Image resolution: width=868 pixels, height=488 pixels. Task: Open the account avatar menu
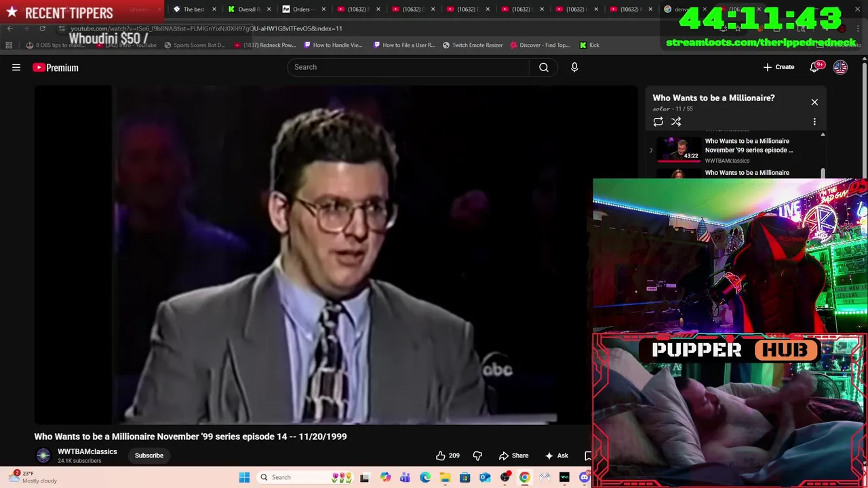(840, 67)
